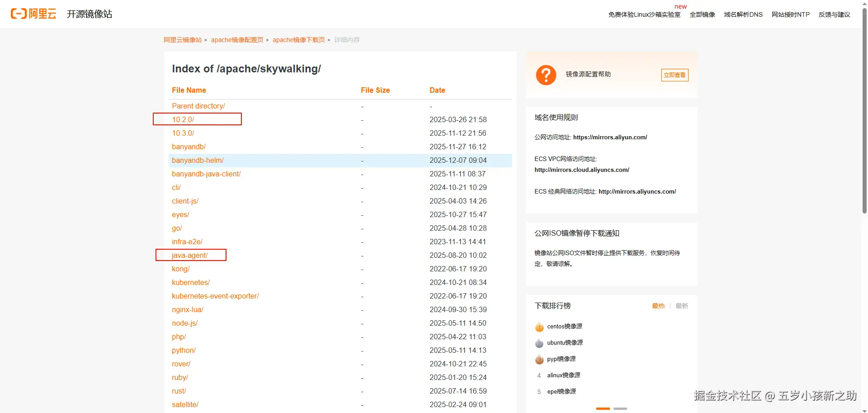Click the ubuntu rank medal icon
Viewport: 868px width, 413px height.
click(x=539, y=343)
